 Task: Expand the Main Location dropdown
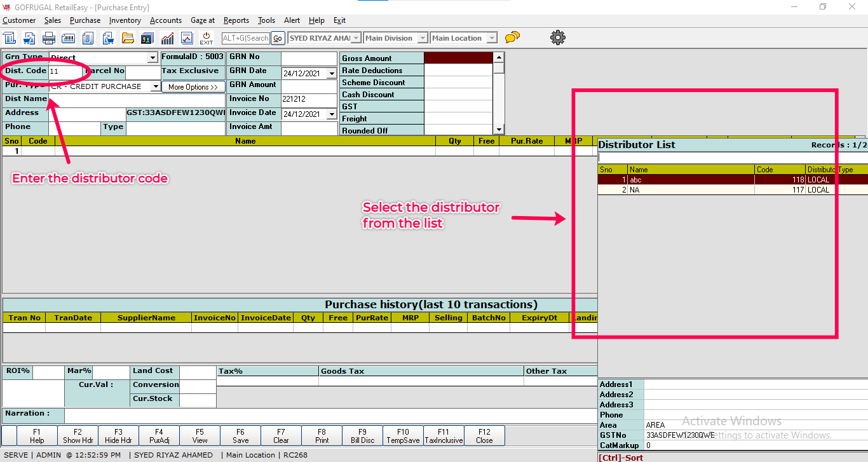[x=492, y=38]
